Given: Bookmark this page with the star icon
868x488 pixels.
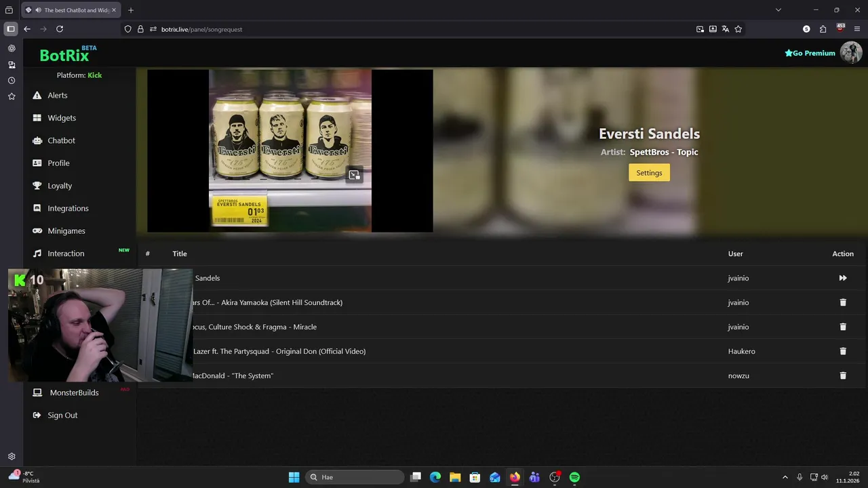Looking at the screenshot, I should pyautogui.click(x=738, y=29).
